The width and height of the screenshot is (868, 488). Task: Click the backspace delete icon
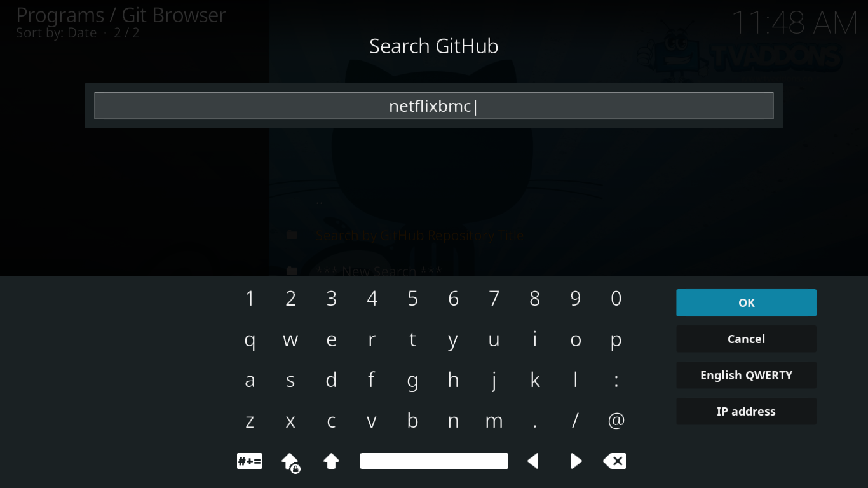point(614,461)
